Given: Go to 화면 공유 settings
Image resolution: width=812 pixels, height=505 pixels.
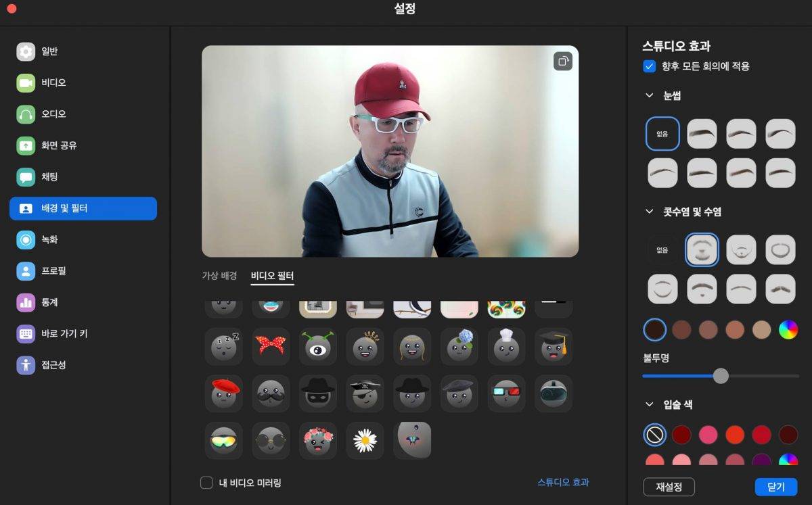Looking at the screenshot, I should coord(83,145).
